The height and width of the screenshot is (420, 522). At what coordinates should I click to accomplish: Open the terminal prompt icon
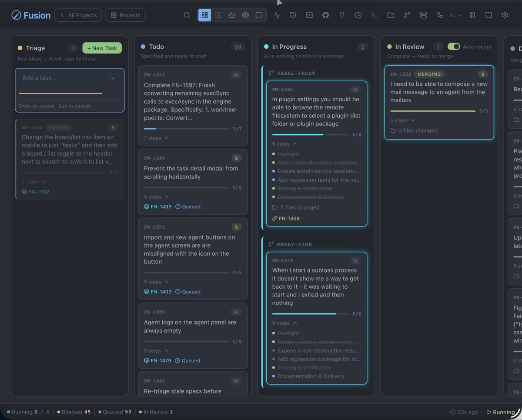pos(374,15)
